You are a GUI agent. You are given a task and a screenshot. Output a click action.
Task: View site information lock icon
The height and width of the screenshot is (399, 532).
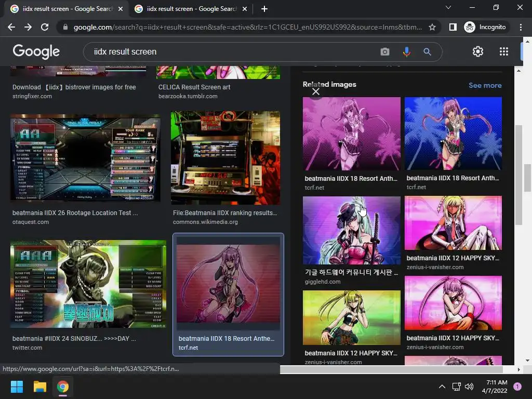point(65,27)
